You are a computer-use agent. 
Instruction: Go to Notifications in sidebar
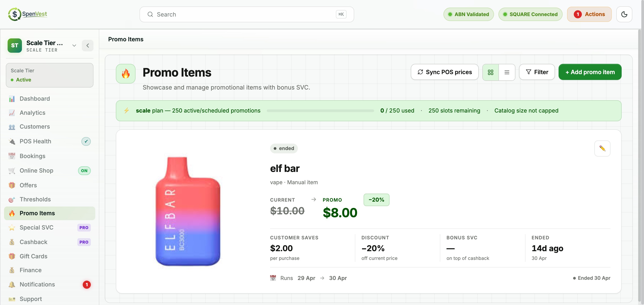(x=49, y=284)
